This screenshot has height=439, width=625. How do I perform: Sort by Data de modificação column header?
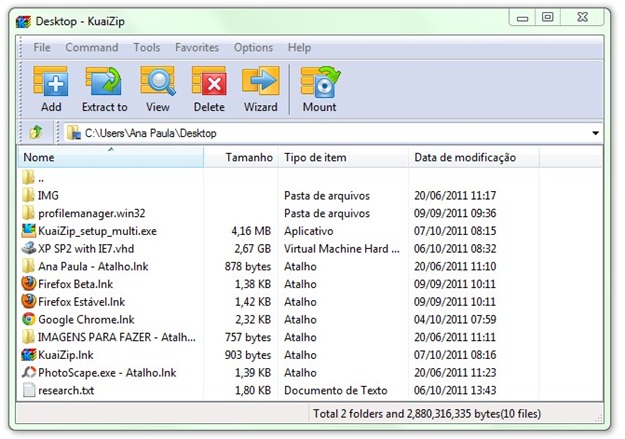474,157
